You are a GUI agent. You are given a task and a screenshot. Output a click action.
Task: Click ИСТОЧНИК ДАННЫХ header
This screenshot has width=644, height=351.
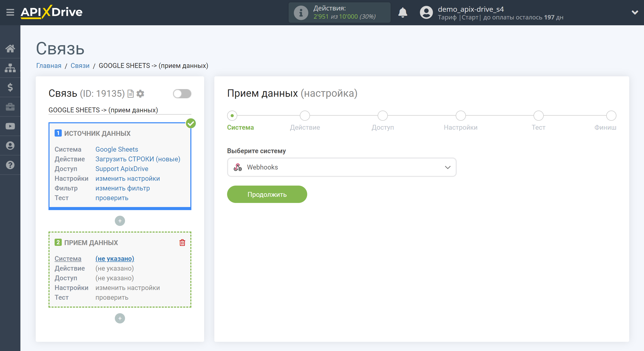(97, 133)
